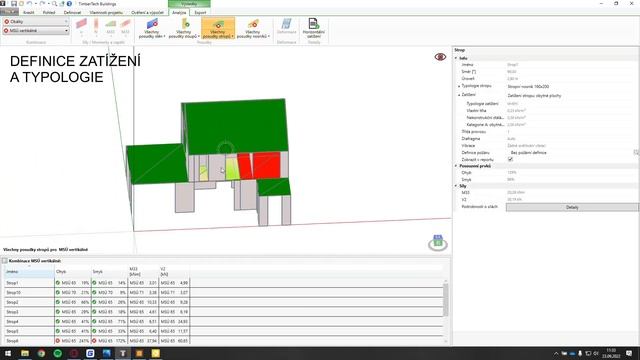Click the view cube icon in viewport corner
Screen dimensions: 640x360
438,242
